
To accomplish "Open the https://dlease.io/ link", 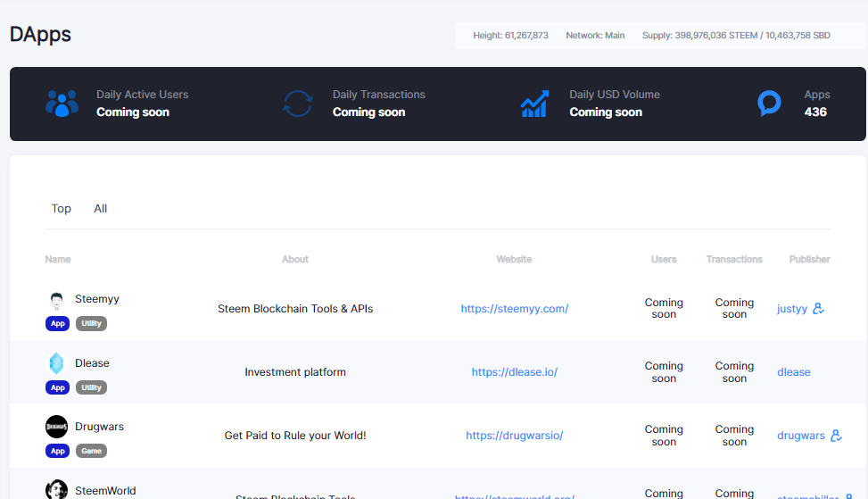I will [514, 372].
